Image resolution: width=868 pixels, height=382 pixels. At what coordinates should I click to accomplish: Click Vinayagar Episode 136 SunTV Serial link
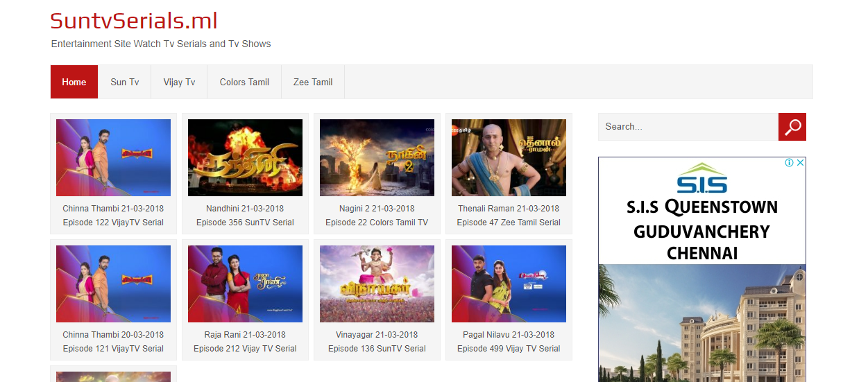377,342
